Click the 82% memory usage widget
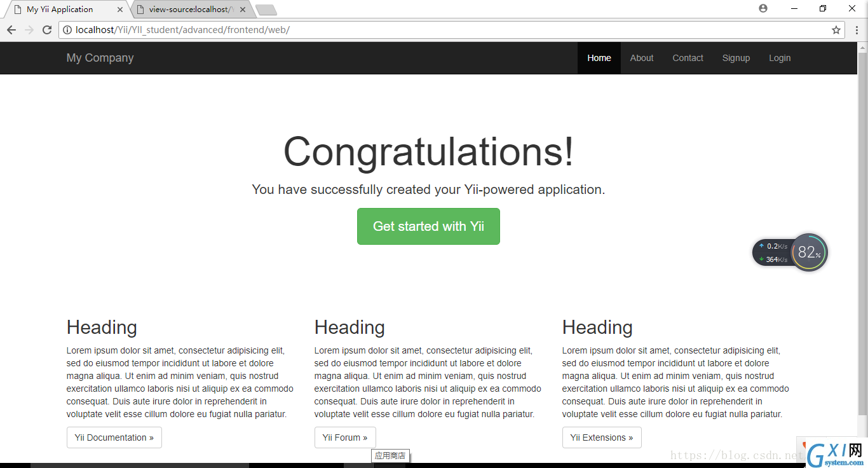The image size is (868, 468). [x=809, y=252]
